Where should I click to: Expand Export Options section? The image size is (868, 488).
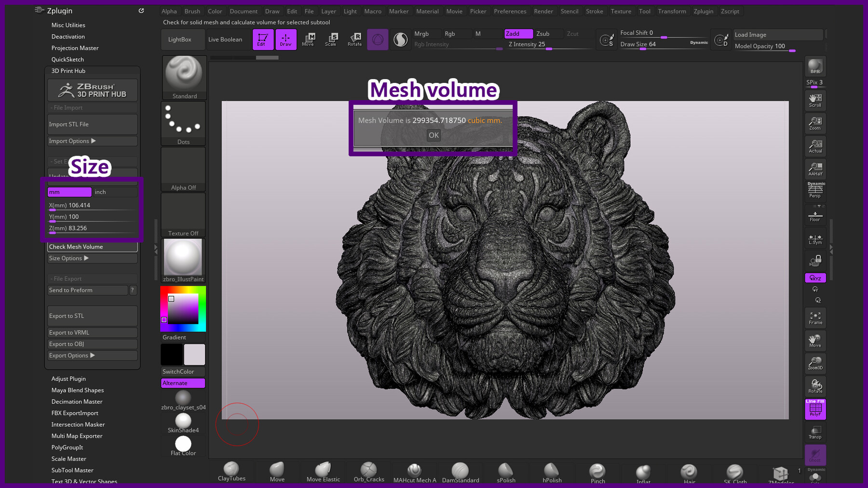tap(92, 356)
